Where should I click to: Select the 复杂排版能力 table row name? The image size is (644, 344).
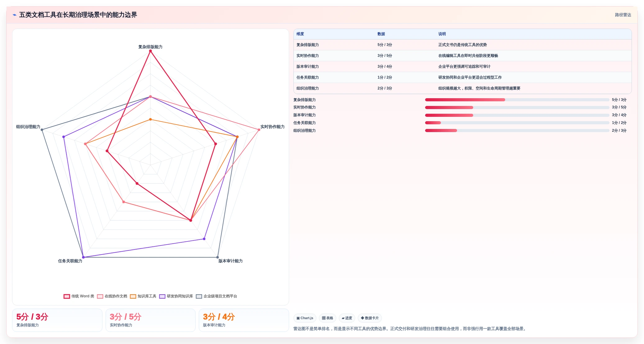(308, 45)
